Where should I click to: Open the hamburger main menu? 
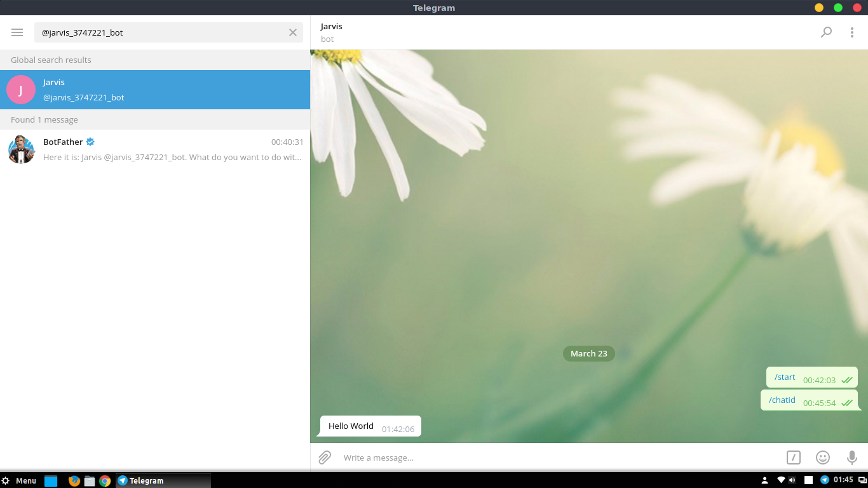[17, 32]
